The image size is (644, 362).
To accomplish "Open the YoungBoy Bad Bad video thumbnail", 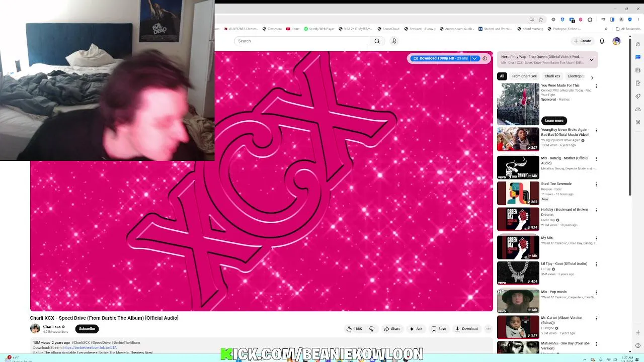I will [518, 139].
